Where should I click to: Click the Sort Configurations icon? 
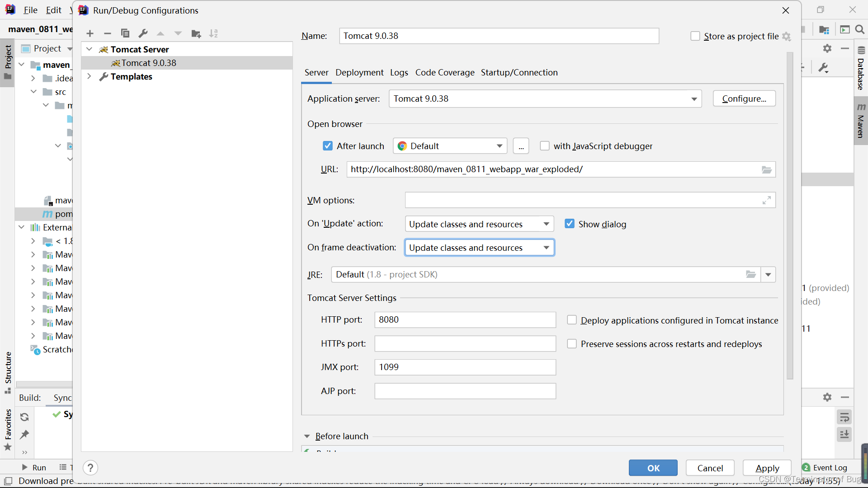coord(214,33)
